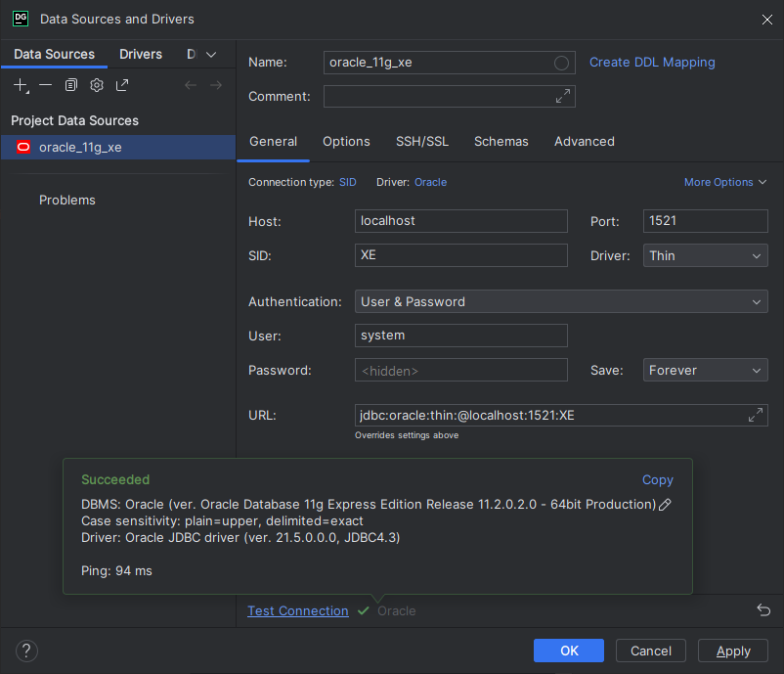
Task: Click the Project Data Sources heading
Action: click(75, 120)
